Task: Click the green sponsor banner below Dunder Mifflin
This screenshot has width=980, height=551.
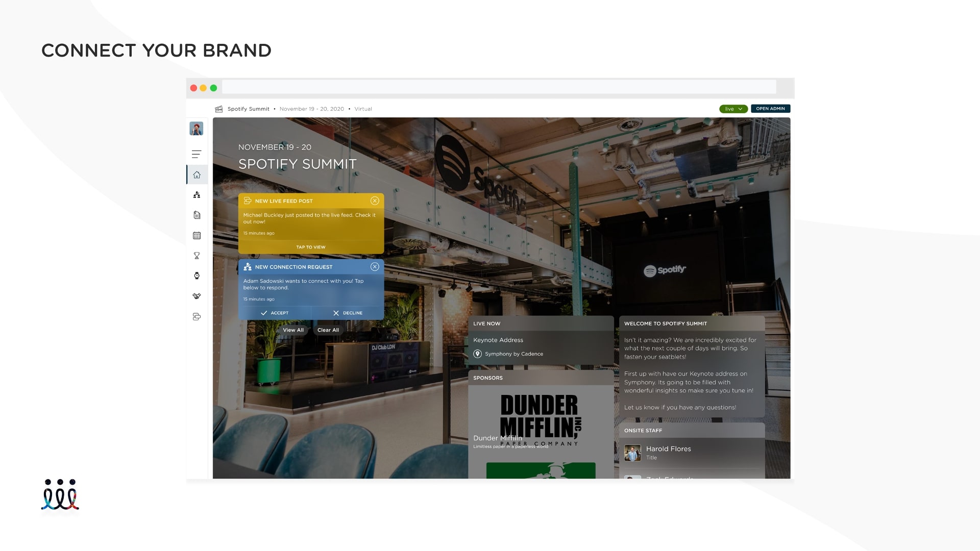Action: tap(541, 470)
